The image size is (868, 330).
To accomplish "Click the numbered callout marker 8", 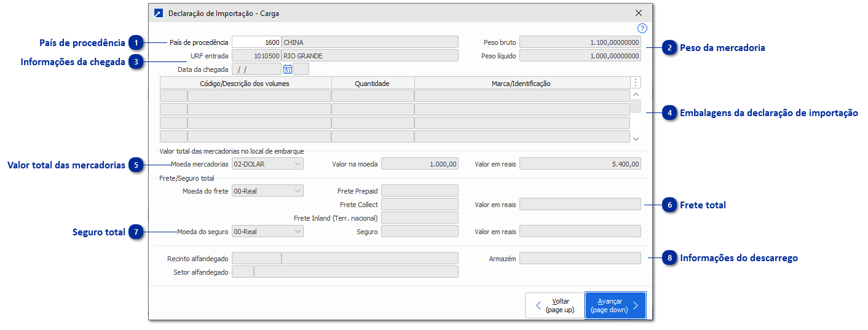I will [669, 258].
